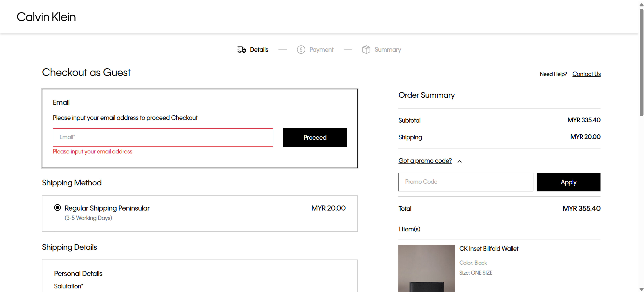
Task: Click the '(3-5 Working Days)' shipping note
Action: pos(88,218)
